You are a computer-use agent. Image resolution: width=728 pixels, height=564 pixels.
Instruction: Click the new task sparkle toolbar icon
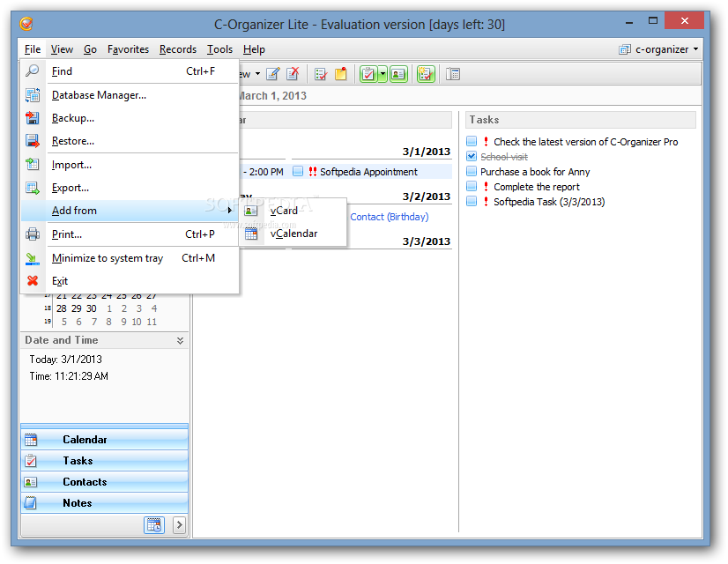pyautogui.click(x=426, y=74)
